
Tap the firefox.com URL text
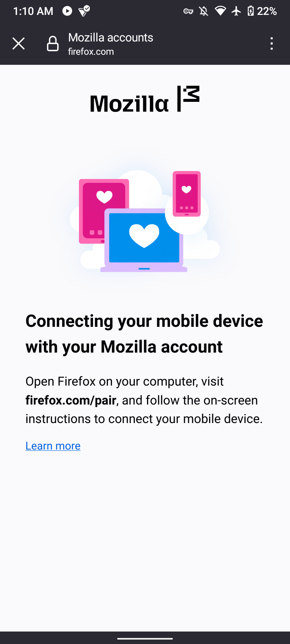pyautogui.click(x=91, y=52)
